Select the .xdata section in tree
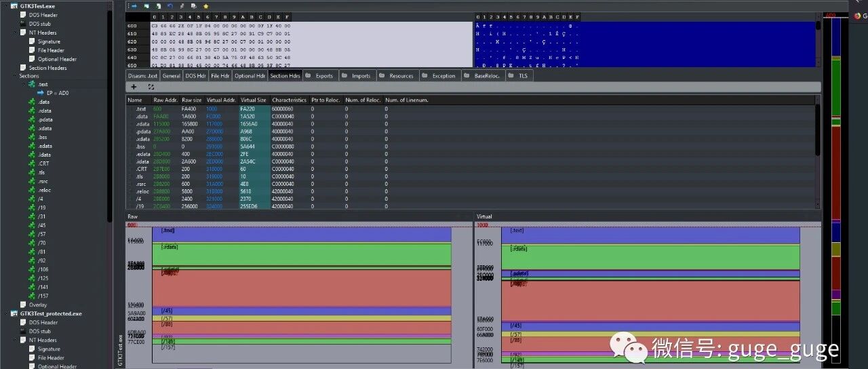This screenshot has width=868, height=369. click(x=45, y=128)
